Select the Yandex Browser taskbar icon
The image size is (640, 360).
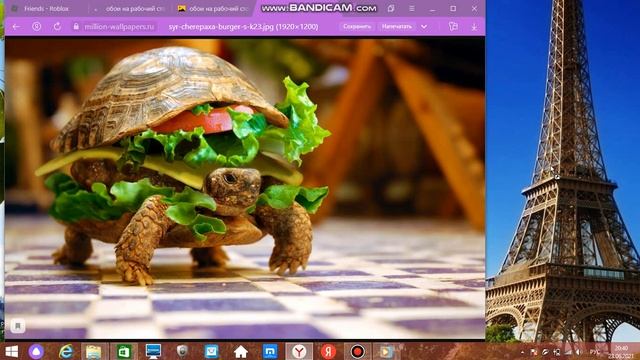tap(299, 351)
